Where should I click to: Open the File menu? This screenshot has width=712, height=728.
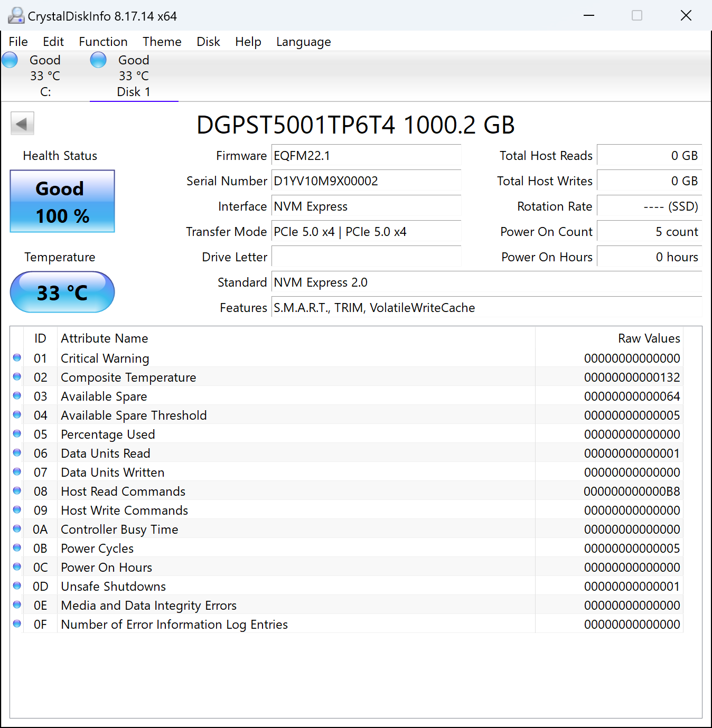[x=18, y=42]
